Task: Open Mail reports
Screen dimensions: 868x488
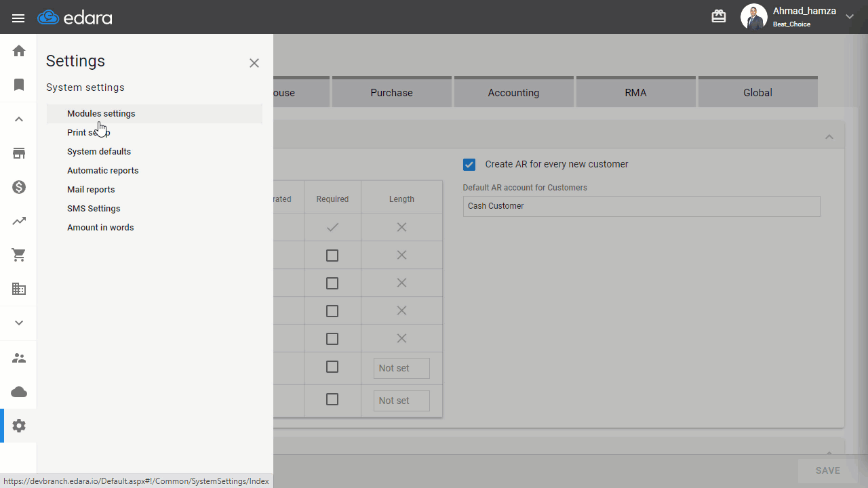Action: coord(155,190)
